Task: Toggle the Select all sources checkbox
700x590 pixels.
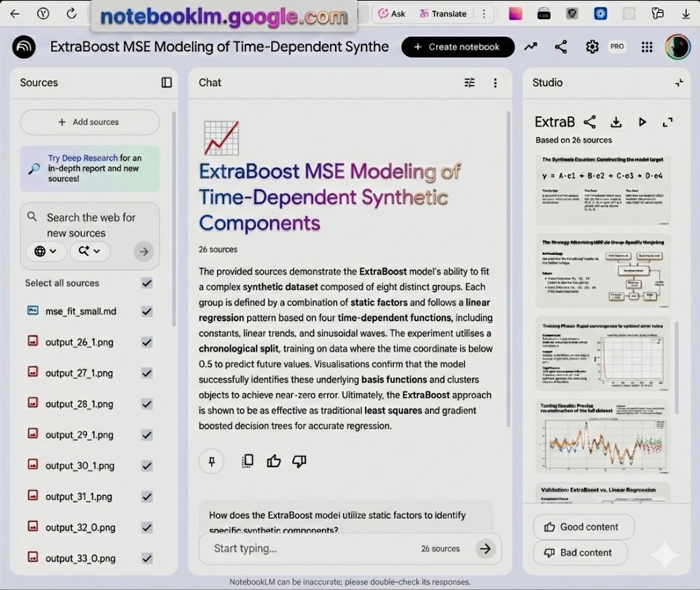Action: click(x=146, y=283)
